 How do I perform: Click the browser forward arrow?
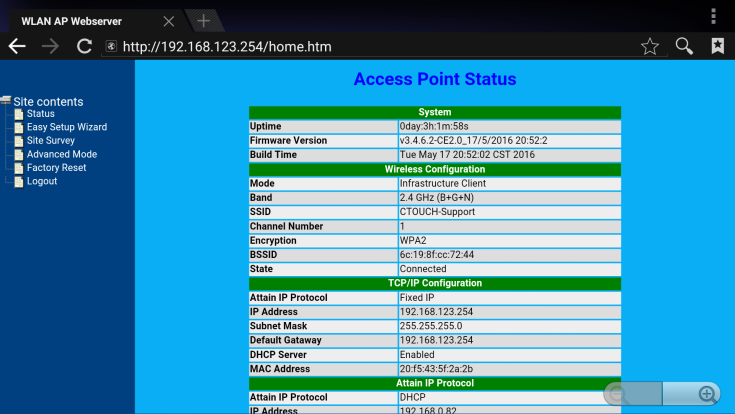pos(50,46)
